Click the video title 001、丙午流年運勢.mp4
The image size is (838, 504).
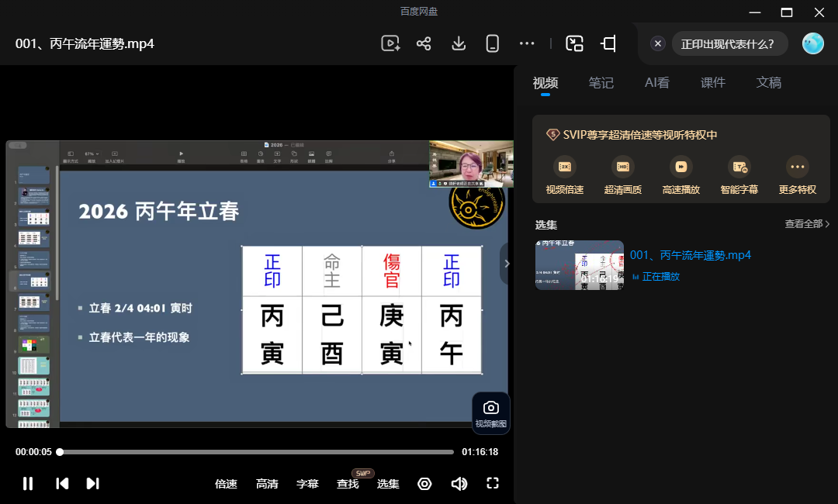pos(85,43)
